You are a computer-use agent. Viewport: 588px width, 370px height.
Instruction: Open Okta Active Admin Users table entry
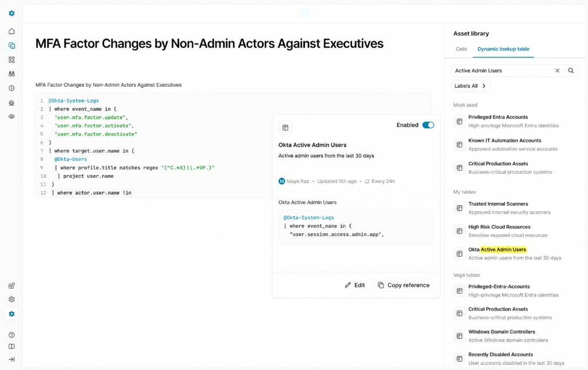(x=514, y=254)
